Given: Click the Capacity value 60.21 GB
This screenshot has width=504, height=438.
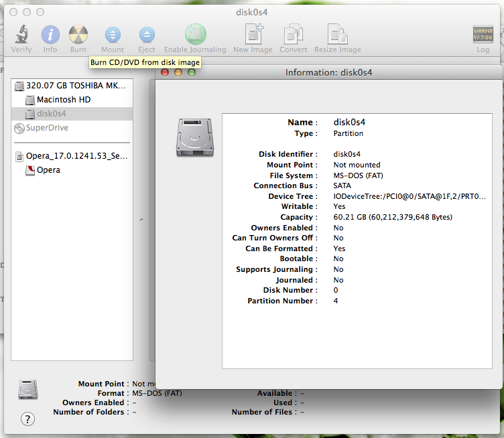Looking at the screenshot, I should [x=393, y=217].
